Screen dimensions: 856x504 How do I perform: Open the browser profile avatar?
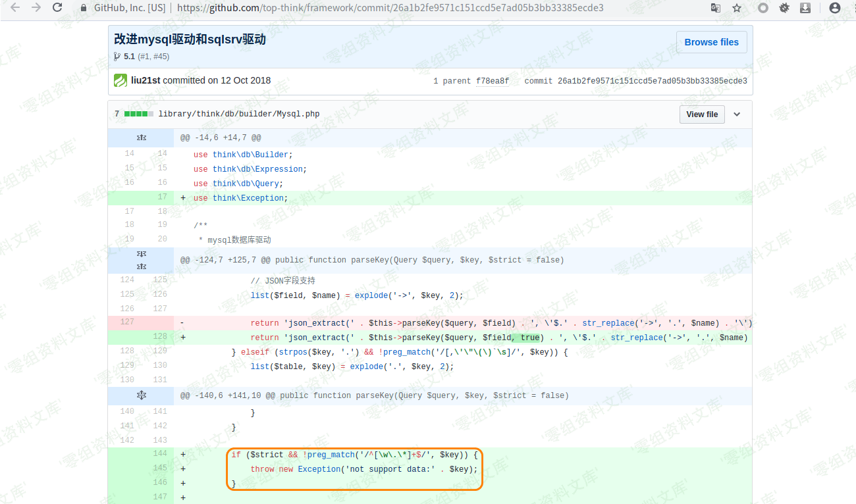pyautogui.click(x=834, y=8)
